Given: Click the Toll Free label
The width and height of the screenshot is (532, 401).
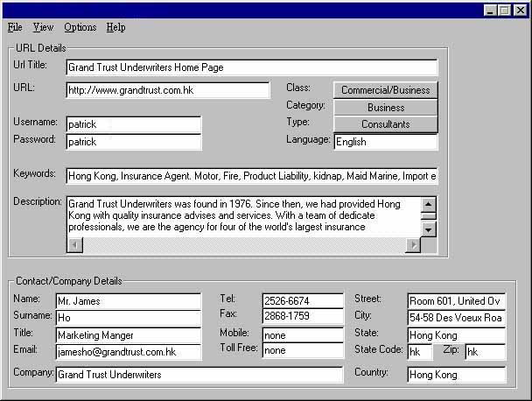Looking at the screenshot, I should (x=239, y=348).
